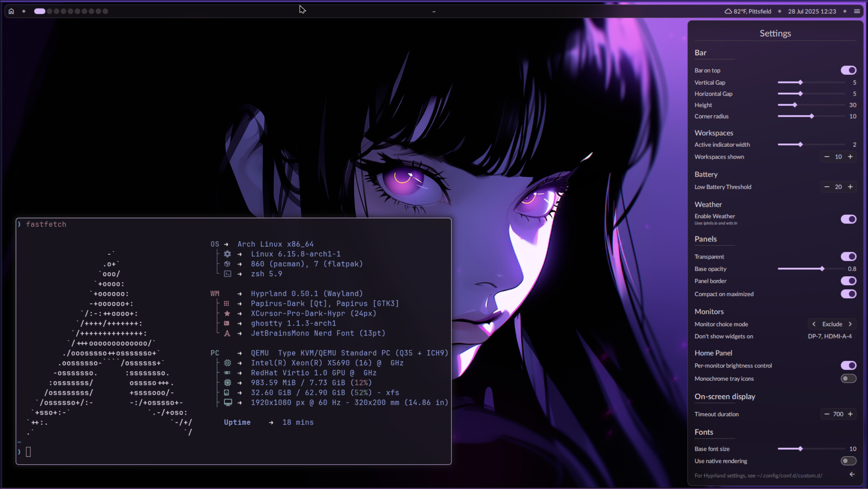Click 'ghostty 1.1.3-arch1' terminal line

pos(294,323)
